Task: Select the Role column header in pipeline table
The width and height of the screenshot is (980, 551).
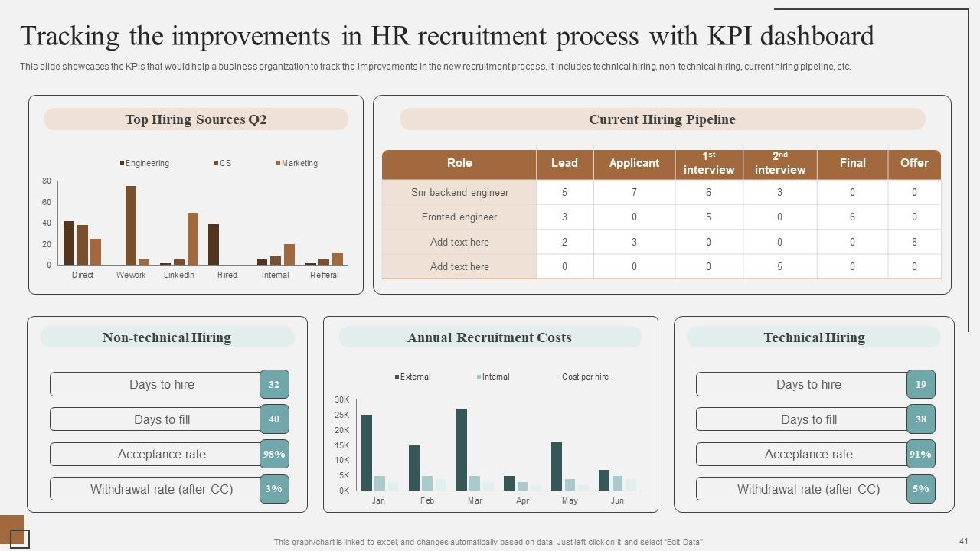Action: (459, 163)
